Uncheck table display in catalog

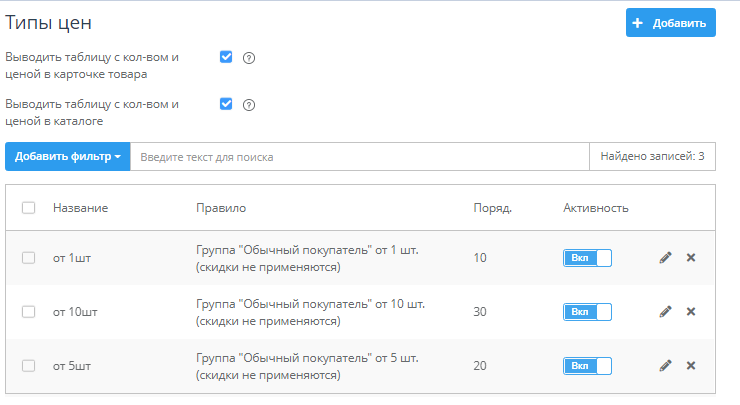pos(226,104)
